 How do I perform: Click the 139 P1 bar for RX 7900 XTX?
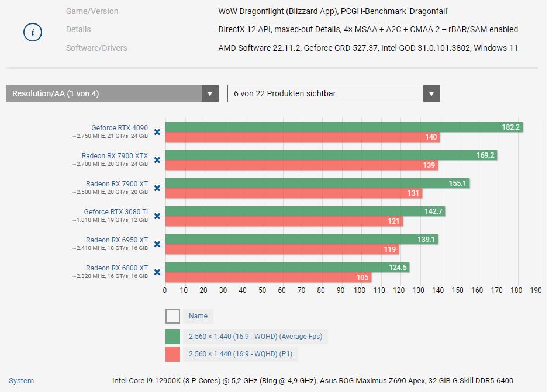click(x=302, y=165)
